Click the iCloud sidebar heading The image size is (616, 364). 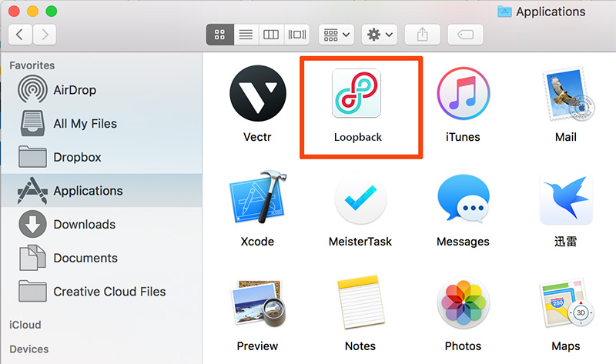coord(25,325)
